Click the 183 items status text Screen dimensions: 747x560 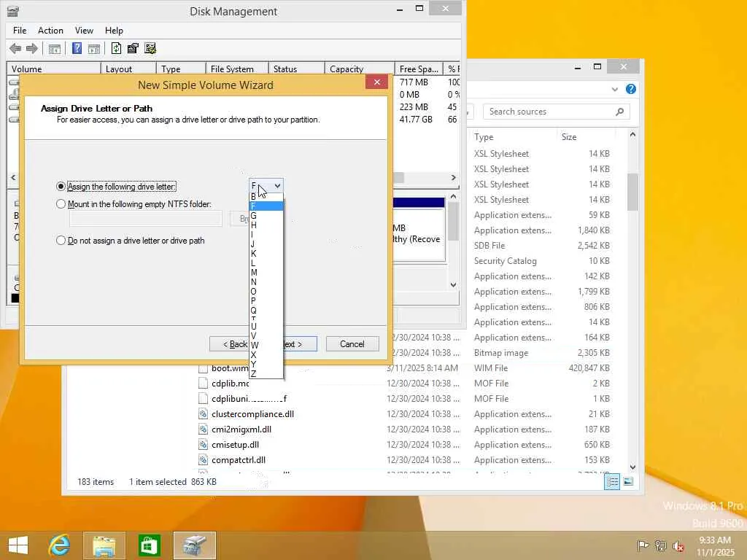pos(96,481)
